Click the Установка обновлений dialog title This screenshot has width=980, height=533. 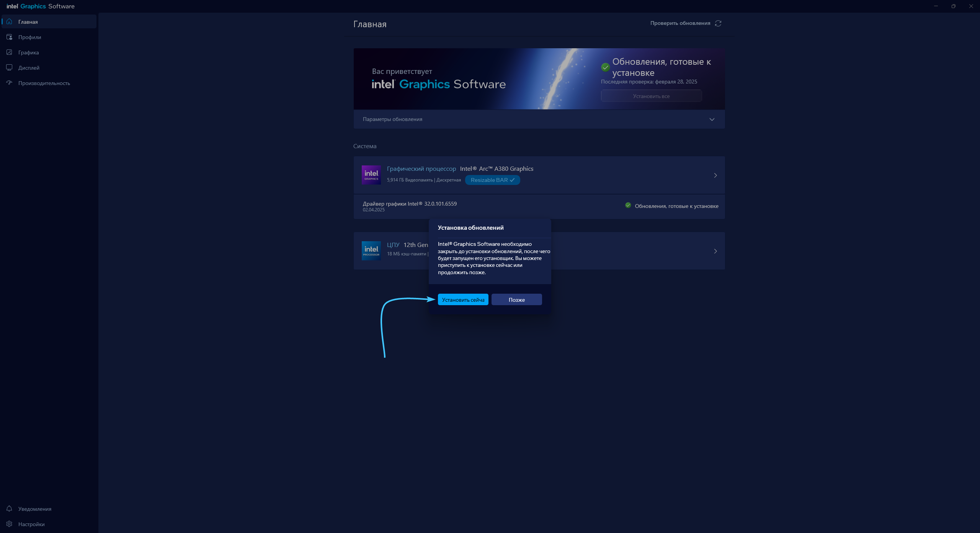[470, 228]
